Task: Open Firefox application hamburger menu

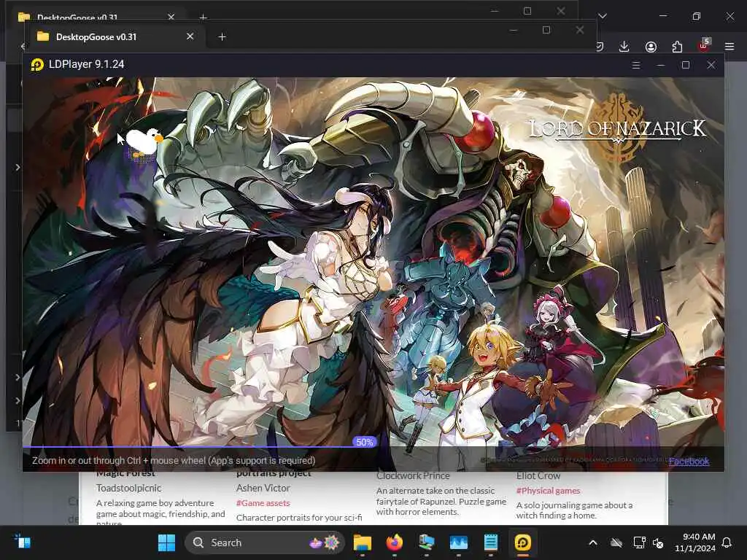Action: click(x=729, y=47)
